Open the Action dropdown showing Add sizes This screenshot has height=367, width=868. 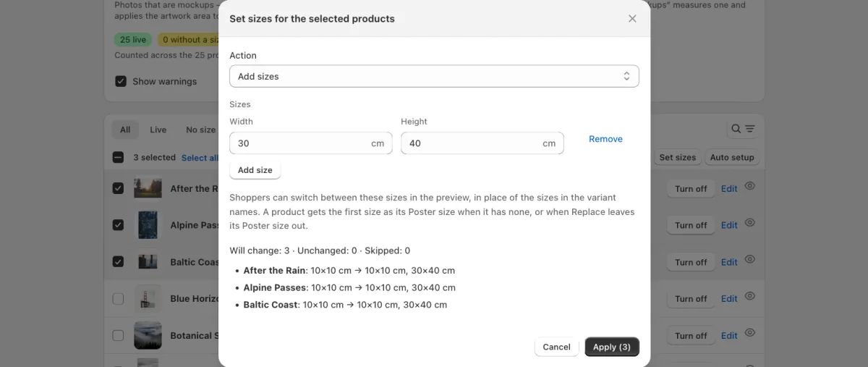click(434, 76)
